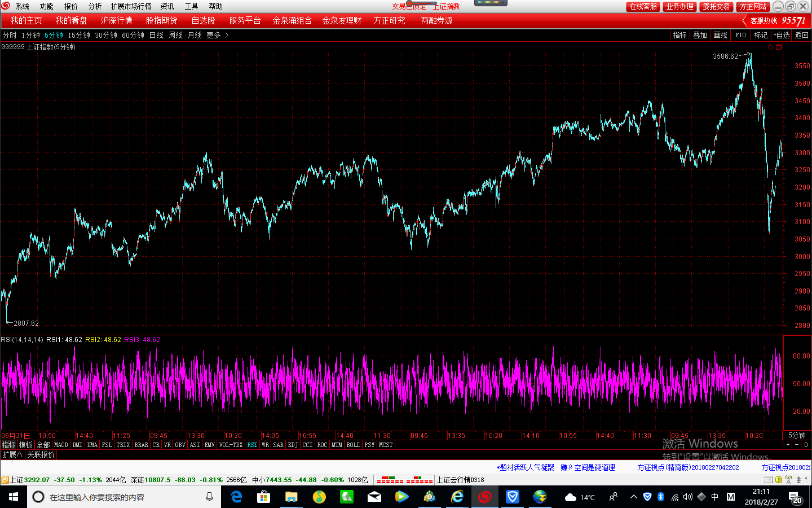Click the 业务办理 button

pyautogui.click(x=679, y=6)
